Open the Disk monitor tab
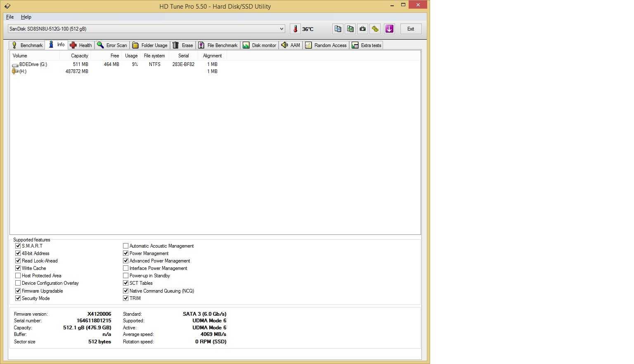The image size is (634, 364). pos(260,45)
